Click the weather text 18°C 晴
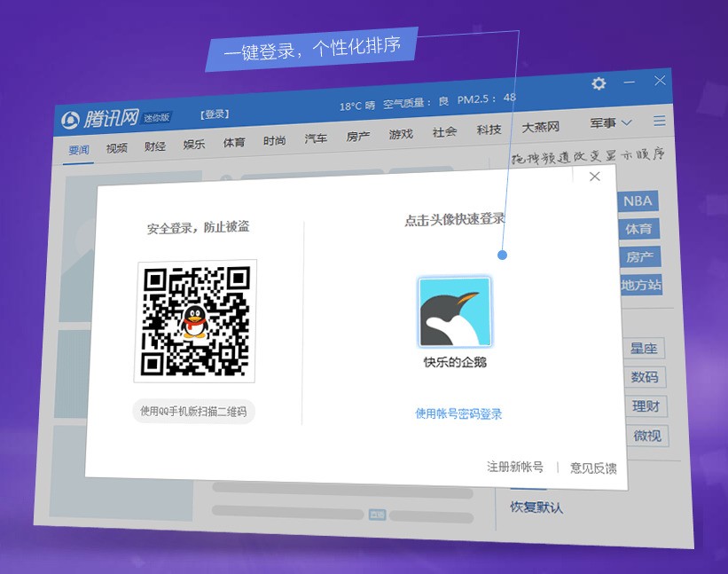 pos(357,106)
